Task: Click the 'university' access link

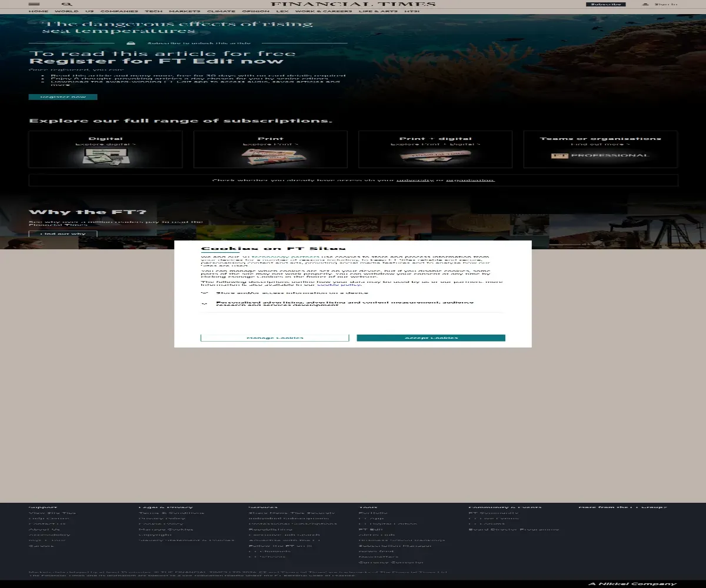Action: (415, 180)
